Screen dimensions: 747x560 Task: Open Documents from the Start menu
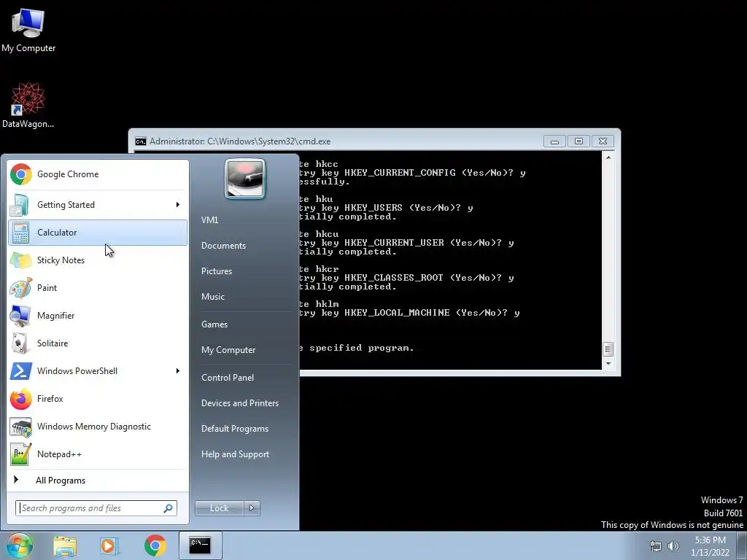point(223,246)
